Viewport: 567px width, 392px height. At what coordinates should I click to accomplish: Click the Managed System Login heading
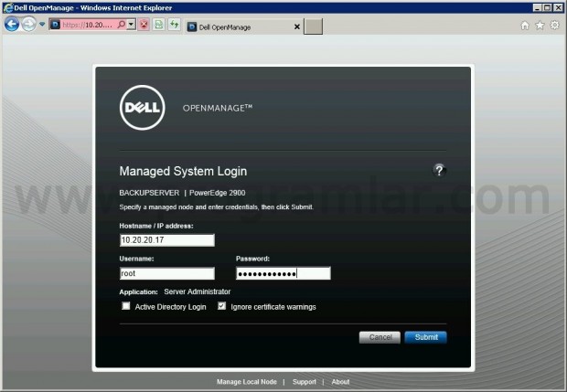pyautogui.click(x=183, y=171)
